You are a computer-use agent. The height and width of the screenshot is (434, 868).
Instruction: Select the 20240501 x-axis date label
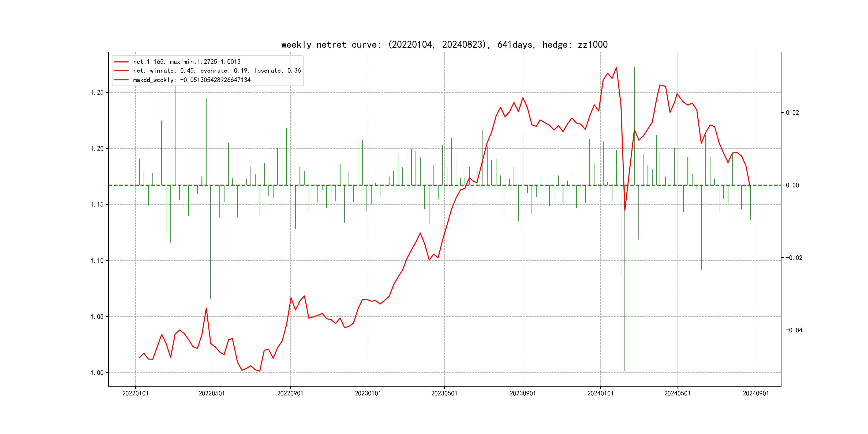pyautogui.click(x=677, y=394)
